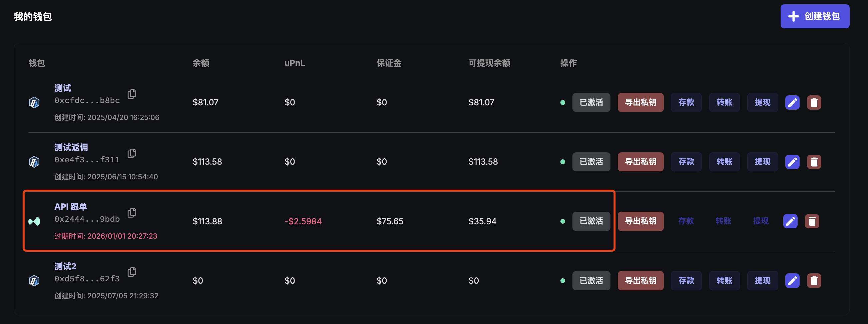Screen dimensions: 868x324
Task: Toggle 已激活 status of 测试 wallet
Action: 591,102
